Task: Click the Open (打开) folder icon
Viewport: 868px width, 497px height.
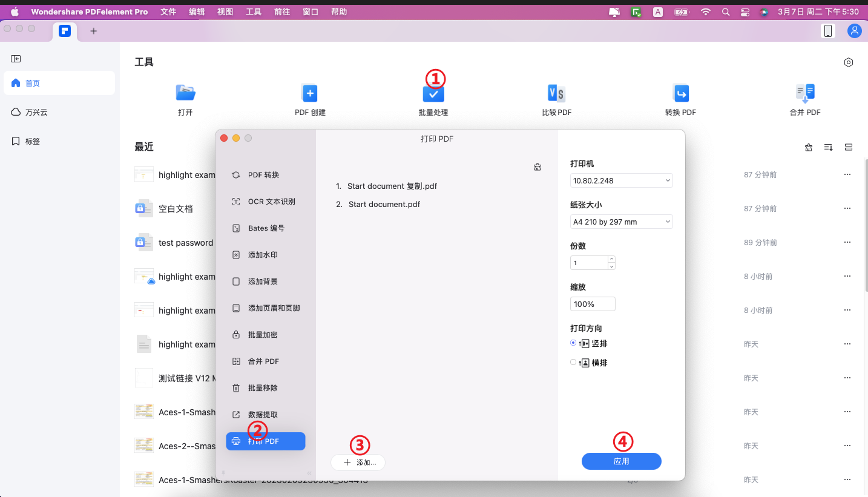Action: tap(185, 93)
